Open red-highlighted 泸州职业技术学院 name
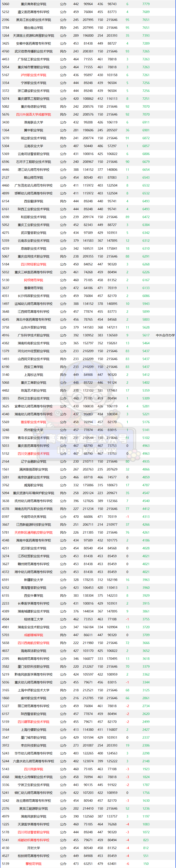 click(33, 75)
